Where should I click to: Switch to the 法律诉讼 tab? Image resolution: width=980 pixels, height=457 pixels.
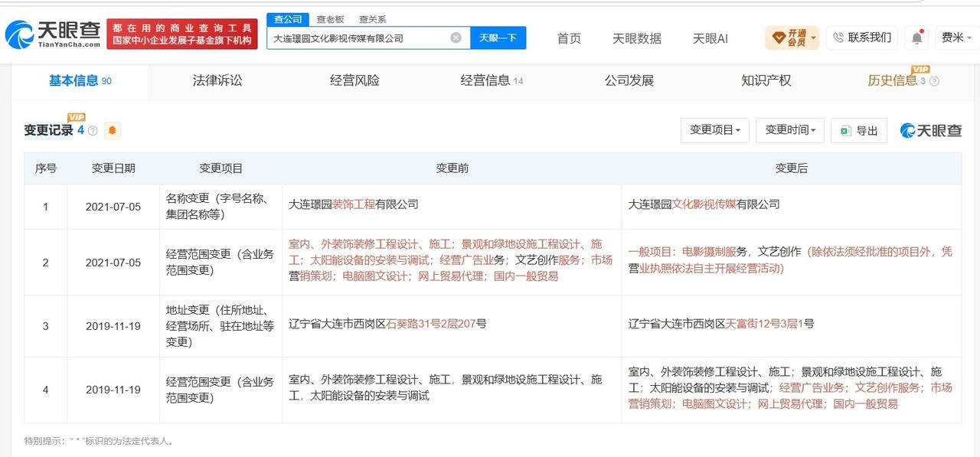pyautogui.click(x=217, y=80)
